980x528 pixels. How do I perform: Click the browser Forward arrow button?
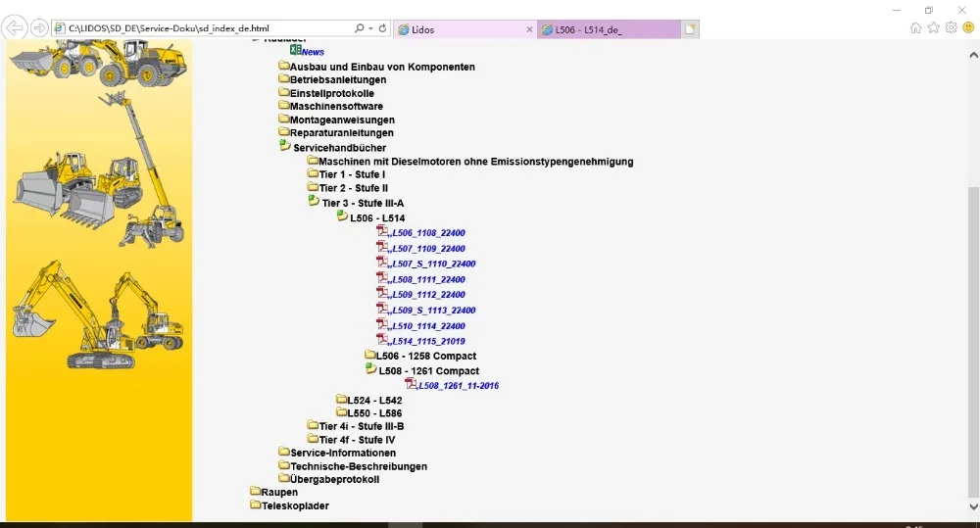39,28
